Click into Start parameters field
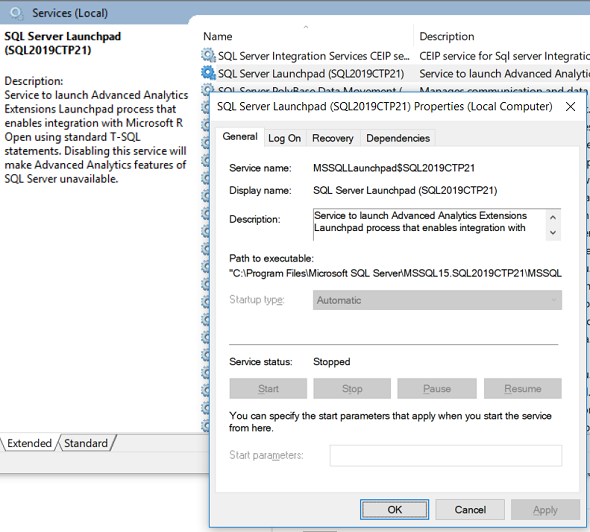The image size is (590, 532). [x=446, y=456]
